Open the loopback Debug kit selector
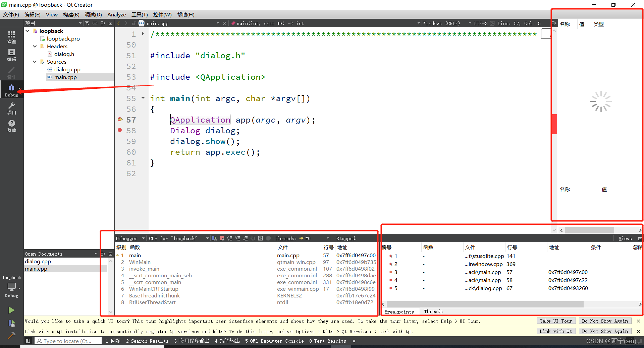This screenshot has width=644, height=348. pos(11,287)
